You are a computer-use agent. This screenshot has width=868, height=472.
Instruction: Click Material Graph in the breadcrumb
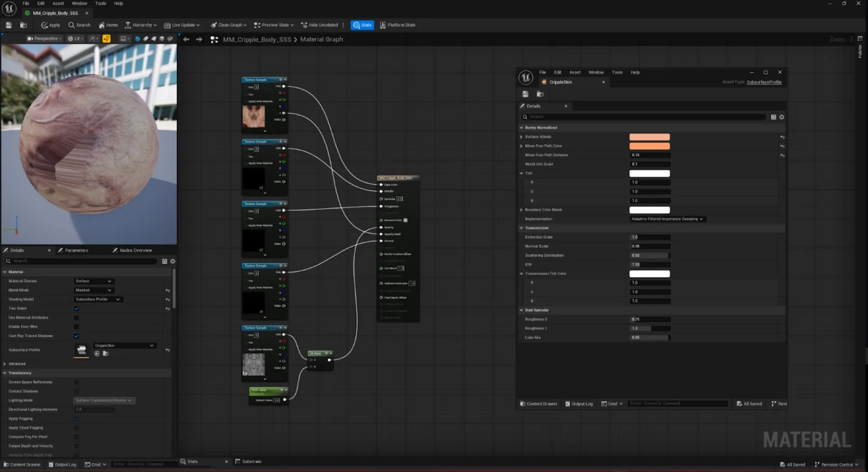(321, 39)
